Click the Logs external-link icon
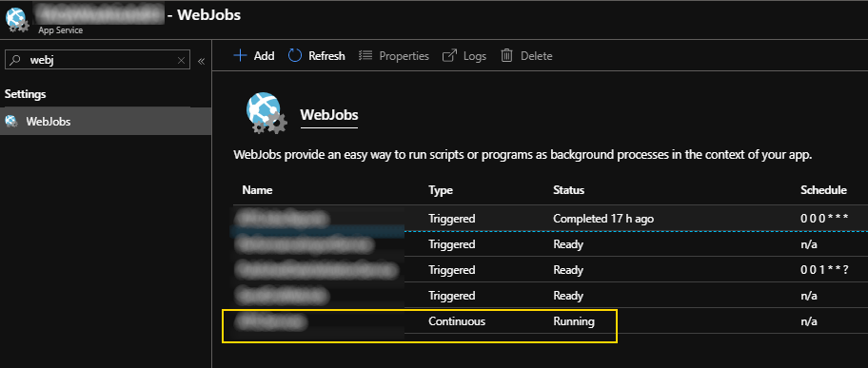 click(449, 56)
